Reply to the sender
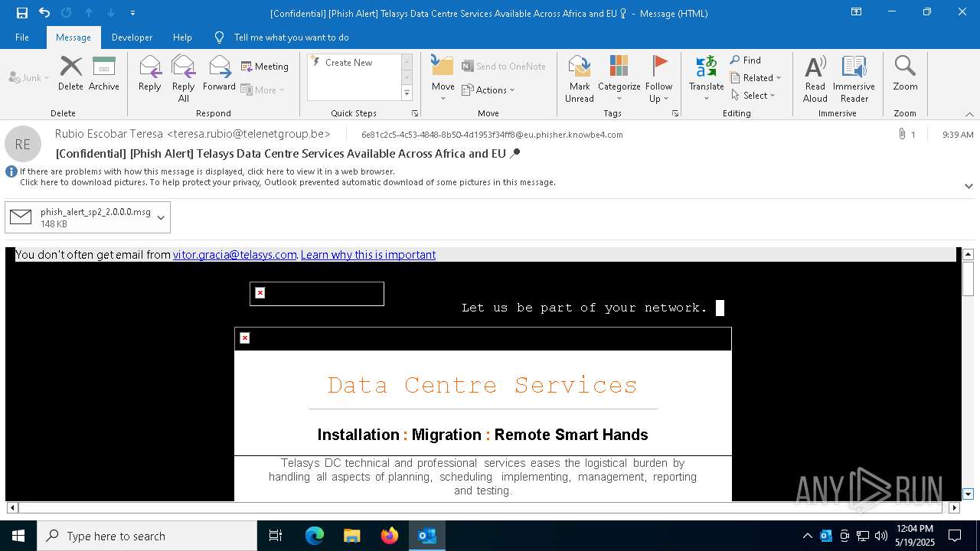Viewport: 980px width, 551px height. click(x=149, y=73)
